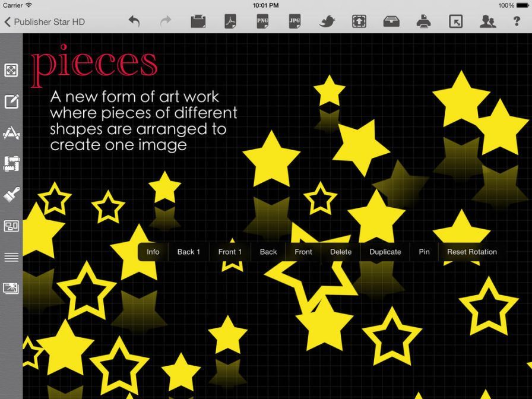
Task: Share the design on Twitter
Action: click(x=327, y=22)
